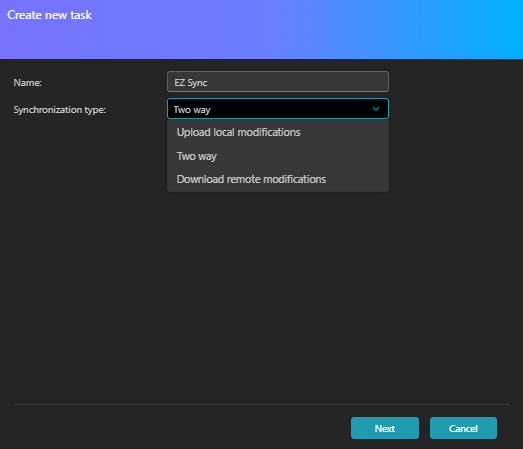Click the dropdown chevron arrow icon
The image size is (523, 449).
pos(376,109)
